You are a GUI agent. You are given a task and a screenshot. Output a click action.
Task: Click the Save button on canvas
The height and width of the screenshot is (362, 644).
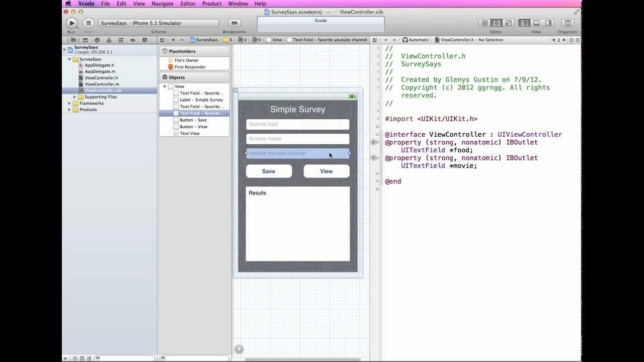pos(269,171)
